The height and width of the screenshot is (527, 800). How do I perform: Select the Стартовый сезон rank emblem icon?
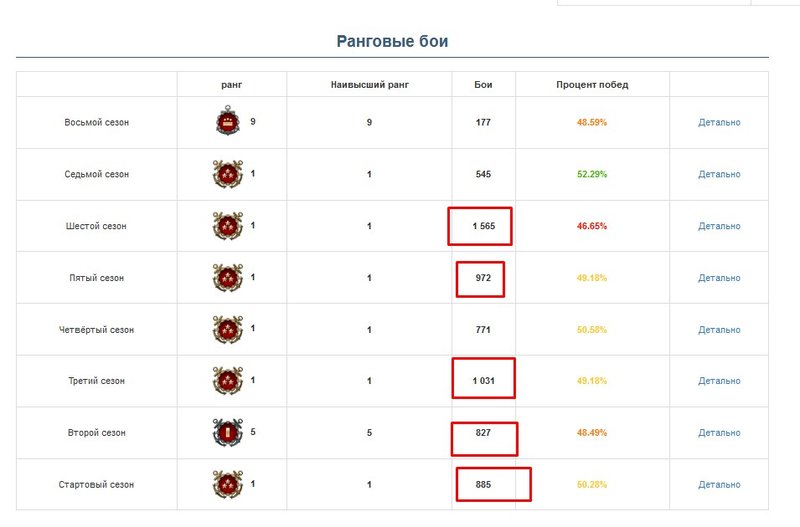(228, 484)
